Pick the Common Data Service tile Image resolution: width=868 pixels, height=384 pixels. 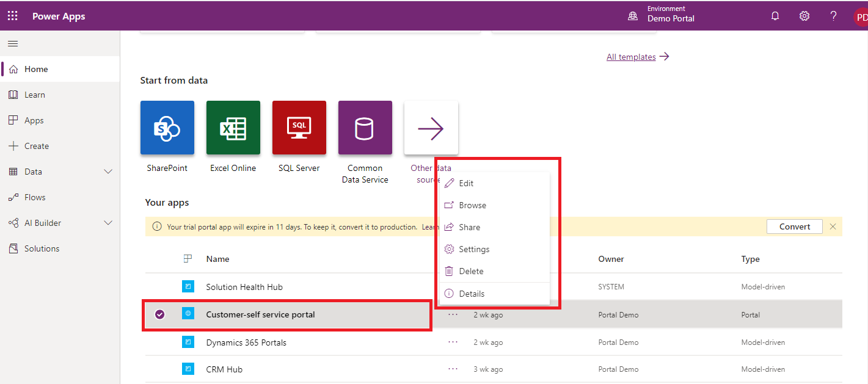point(365,128)
